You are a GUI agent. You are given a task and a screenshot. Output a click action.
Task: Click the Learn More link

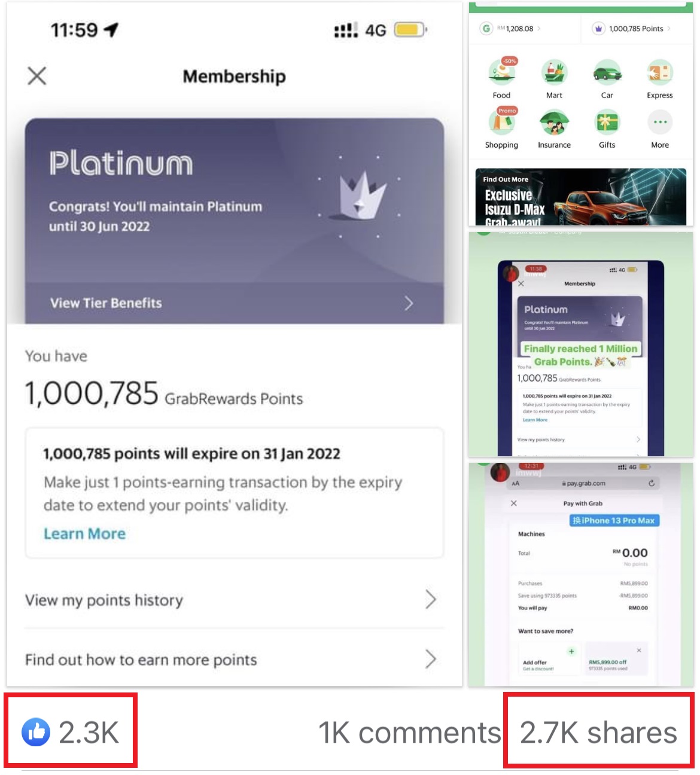(x=84, y=533)
